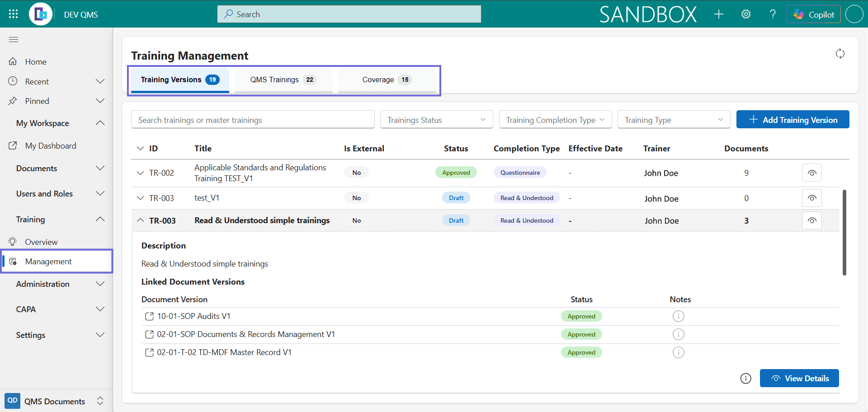Collapse the My Workspace section
The height and width of the screenshot is (412, 868).
pyautogui.click(x=100, y=123)
